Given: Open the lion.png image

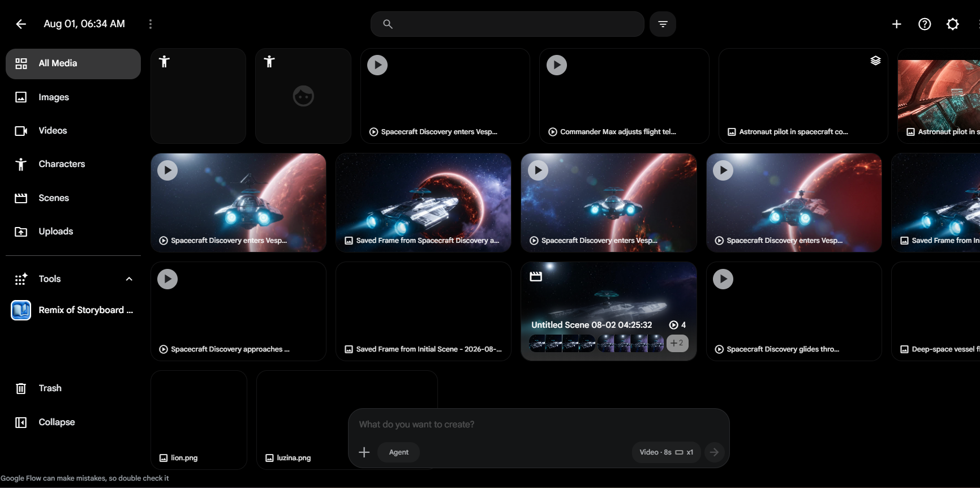Looking at the screenshot, I should 199,420.
